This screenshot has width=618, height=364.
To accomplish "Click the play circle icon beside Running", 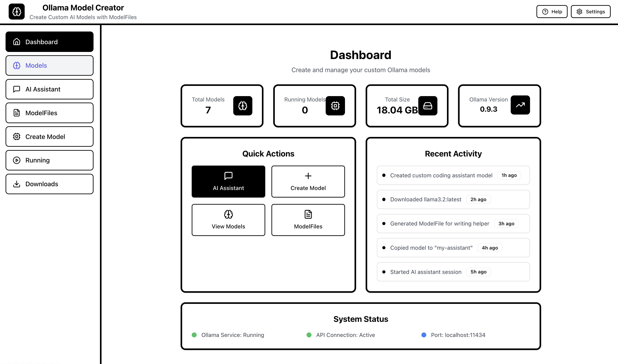I will 16,160.
